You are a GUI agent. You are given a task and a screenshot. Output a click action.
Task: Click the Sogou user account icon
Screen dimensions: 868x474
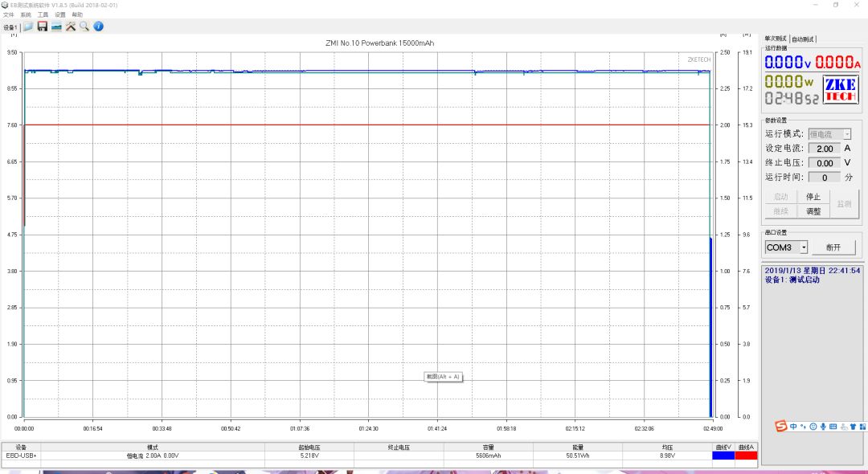point(843,427)
